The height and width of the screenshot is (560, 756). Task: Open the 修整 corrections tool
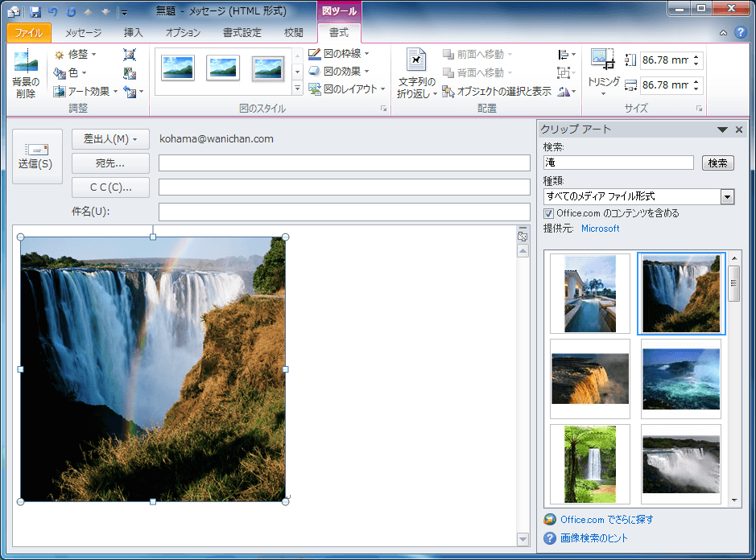[75, 54]
